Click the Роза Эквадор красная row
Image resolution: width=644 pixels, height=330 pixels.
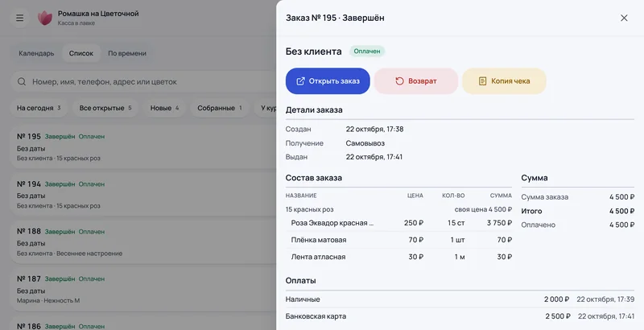pos(398,223)
